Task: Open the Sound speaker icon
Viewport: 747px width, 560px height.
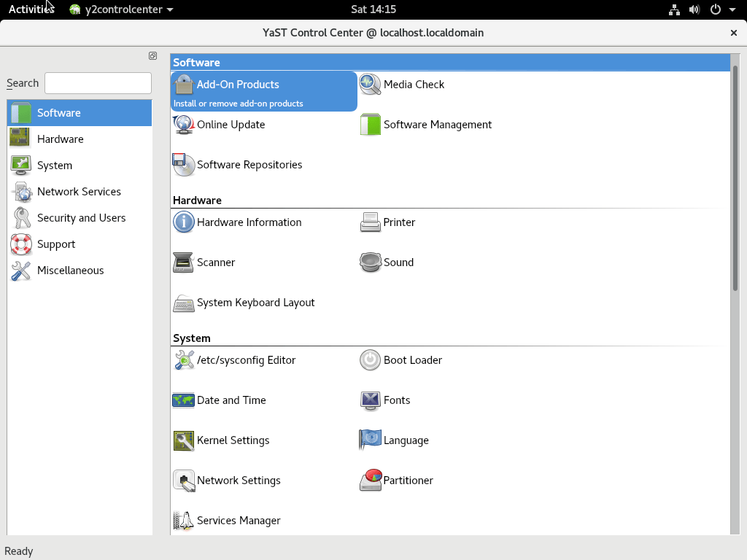Action: 370,262
